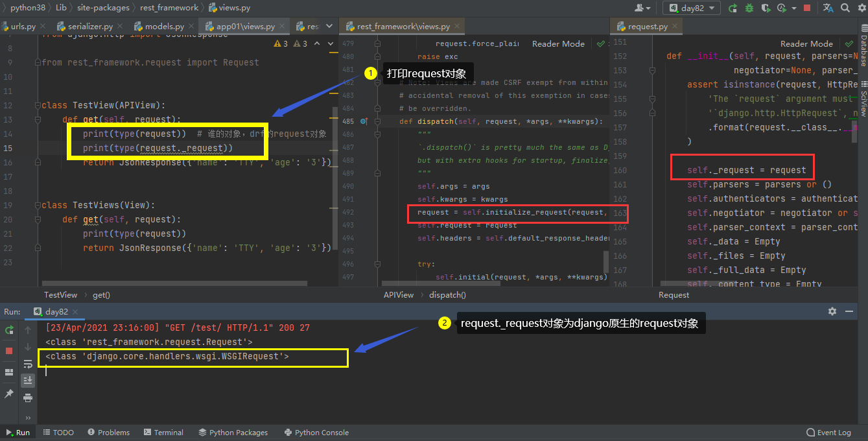Jump up the stack trace in the Run panel

pos(28,330)
